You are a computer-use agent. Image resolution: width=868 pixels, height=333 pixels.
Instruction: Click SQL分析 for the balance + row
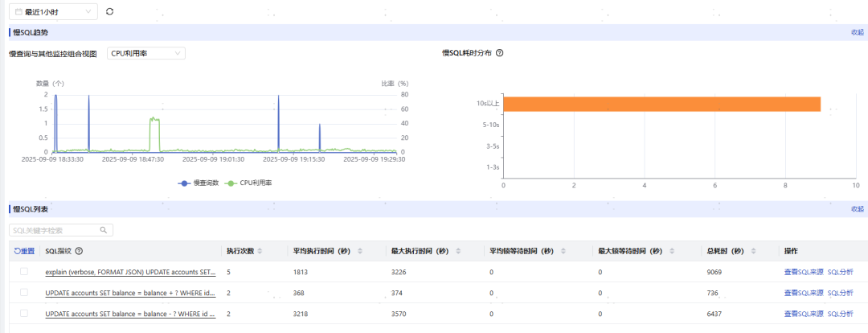(x=841, y=293)
